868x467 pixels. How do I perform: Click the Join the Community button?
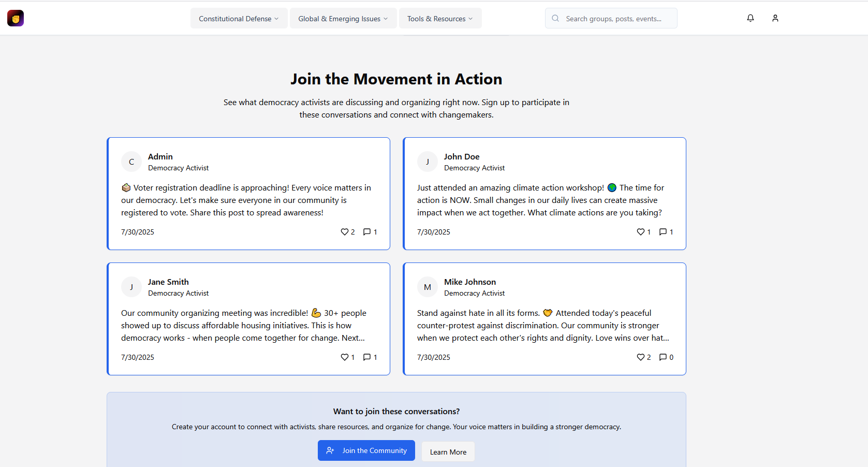pos(366,450)
